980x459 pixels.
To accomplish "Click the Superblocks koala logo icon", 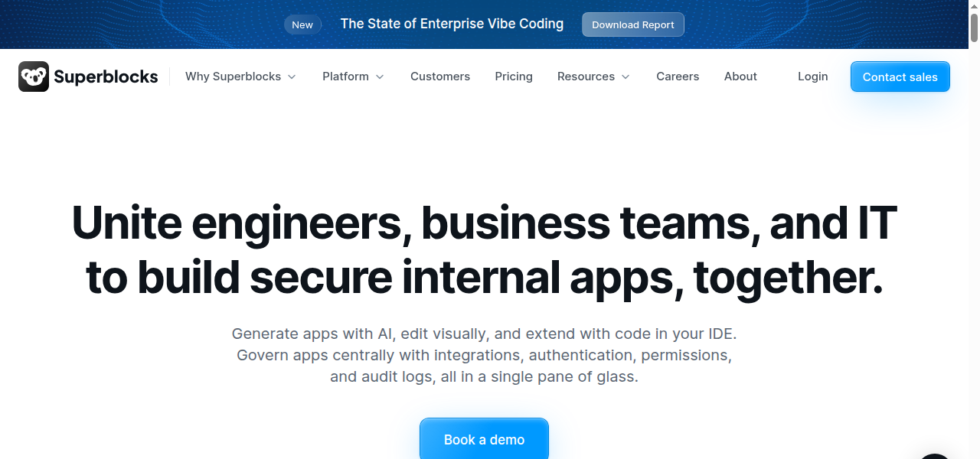I will (34, 76).
